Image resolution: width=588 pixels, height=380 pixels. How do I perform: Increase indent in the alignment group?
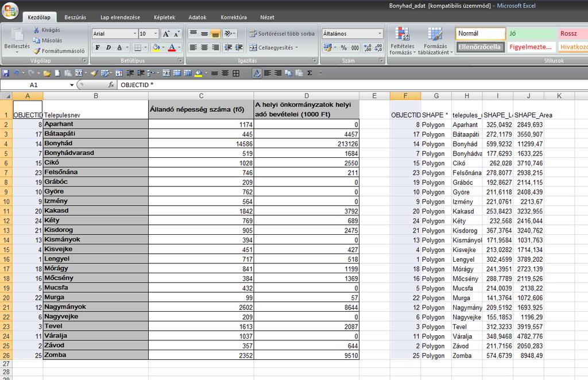[239, 48]
